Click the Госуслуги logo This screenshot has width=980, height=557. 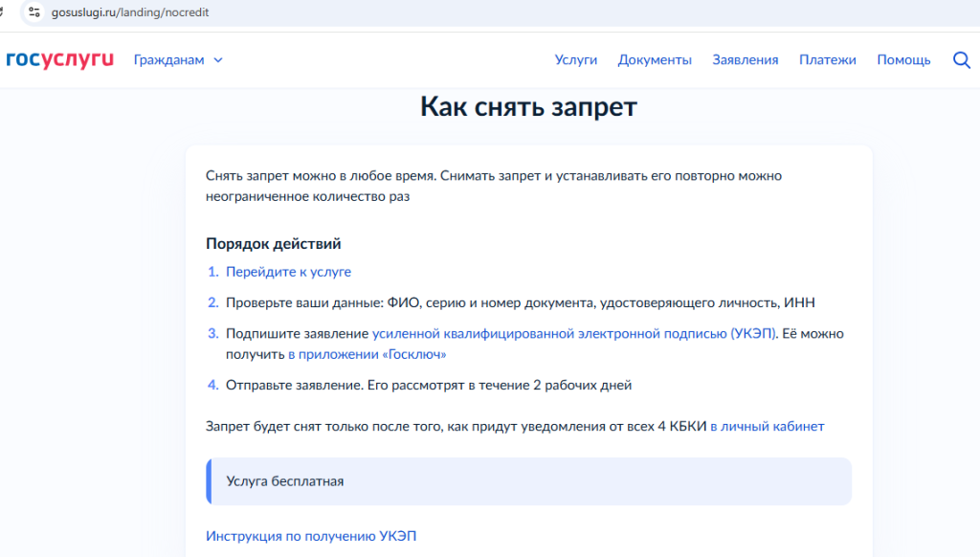(59, 59)
